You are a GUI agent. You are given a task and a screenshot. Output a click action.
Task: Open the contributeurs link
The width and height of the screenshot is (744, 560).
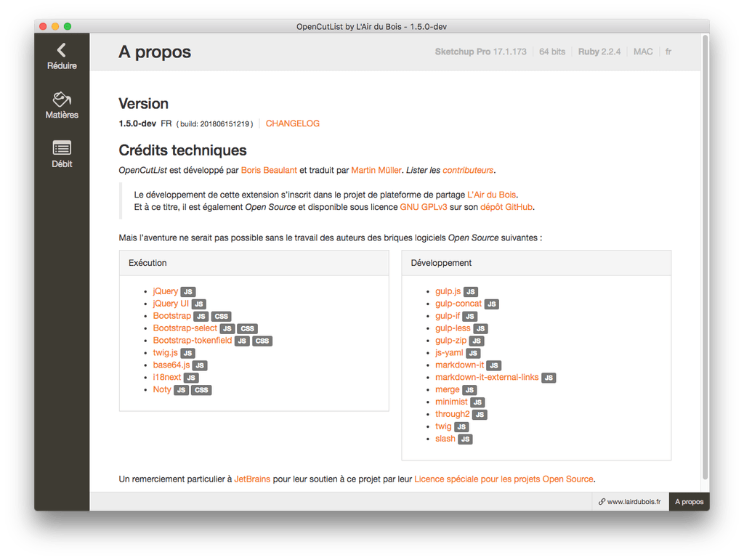468,170
